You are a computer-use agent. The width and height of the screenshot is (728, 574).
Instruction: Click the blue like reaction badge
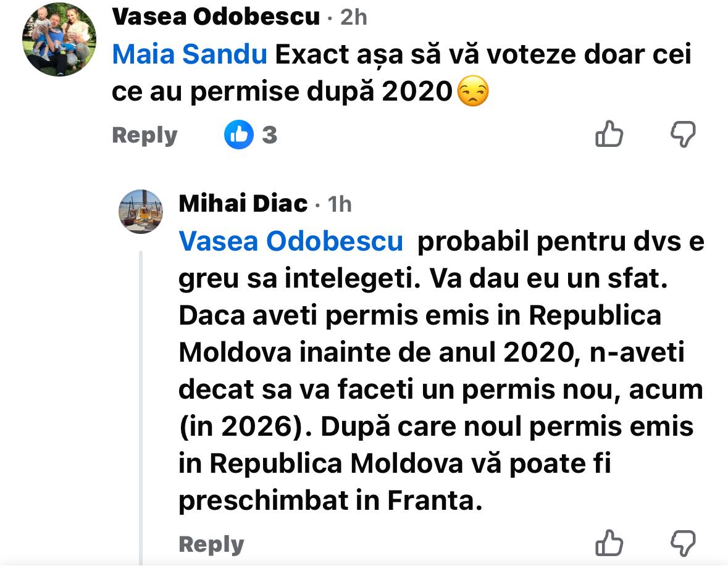[239, 135]
